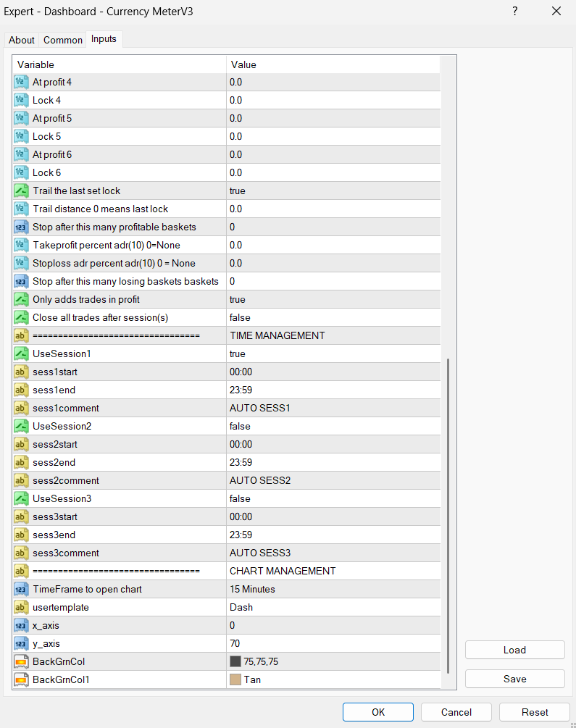The image size is (576, 728).
Task: Open the TimeFrame 15 Minutes value dropdown
Action: point(333,589)
